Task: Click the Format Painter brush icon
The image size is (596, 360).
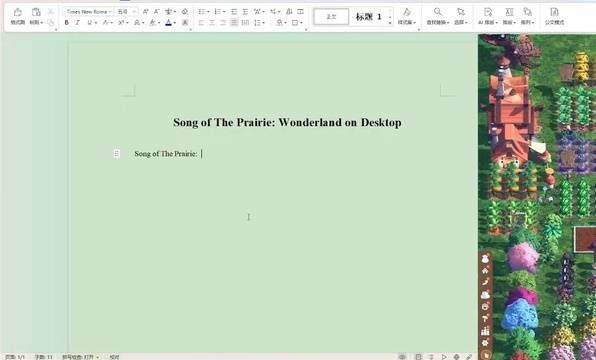Action: (x=17, y=13)
